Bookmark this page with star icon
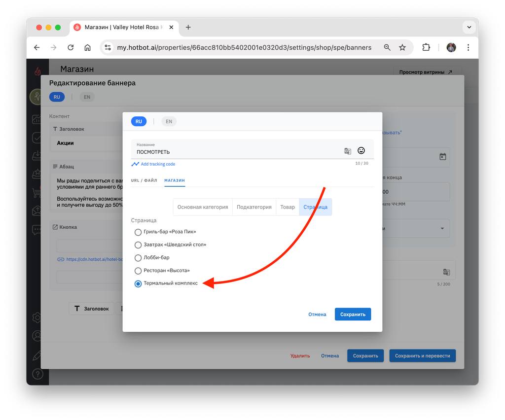Viewport: 505px width, 420px height. [402, 48]
